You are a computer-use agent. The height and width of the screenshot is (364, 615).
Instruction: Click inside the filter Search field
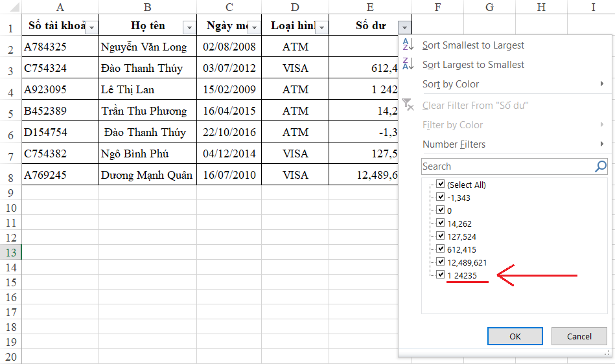tap(505, 166)
